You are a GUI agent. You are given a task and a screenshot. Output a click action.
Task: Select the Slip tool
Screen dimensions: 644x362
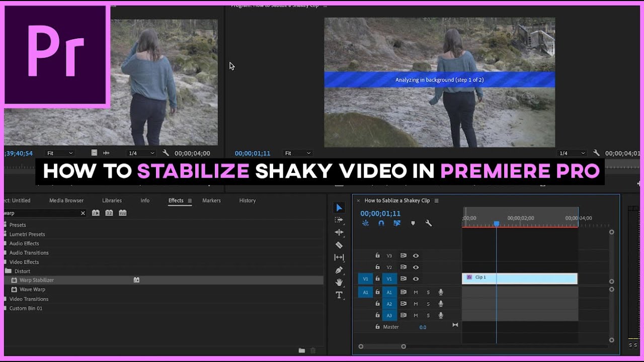coord(339,257)
